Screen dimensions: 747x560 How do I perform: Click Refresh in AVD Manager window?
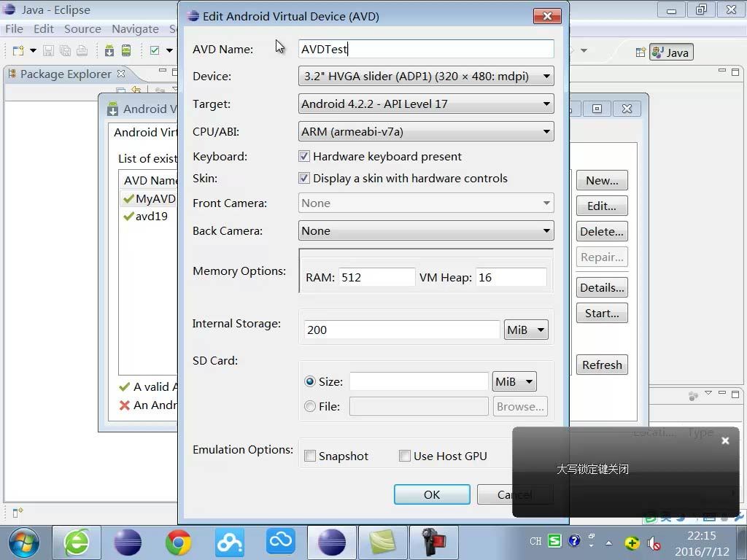[602, 365]
